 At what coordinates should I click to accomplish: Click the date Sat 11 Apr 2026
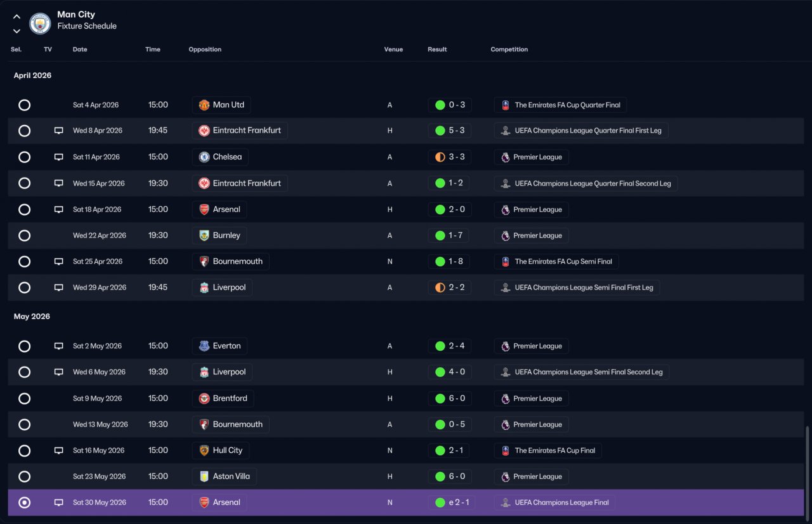coord(96,157)
